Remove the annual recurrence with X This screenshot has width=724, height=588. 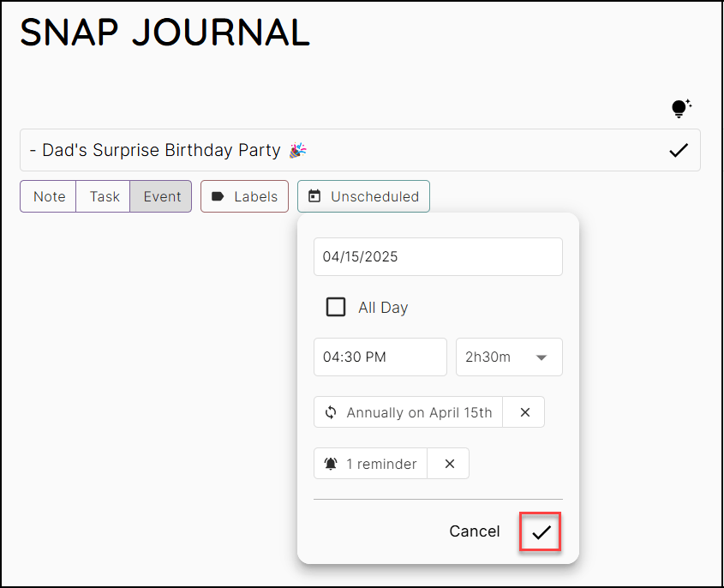coord(524,412)
